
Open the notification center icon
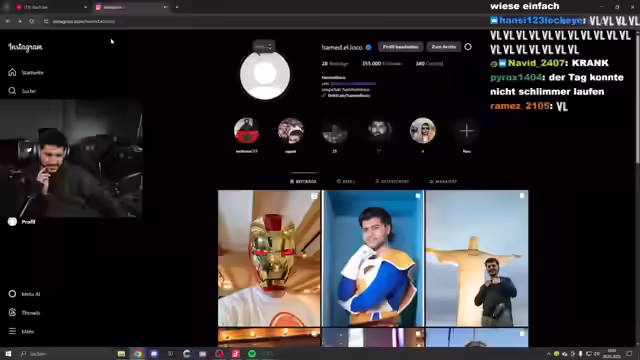[629, 354]
